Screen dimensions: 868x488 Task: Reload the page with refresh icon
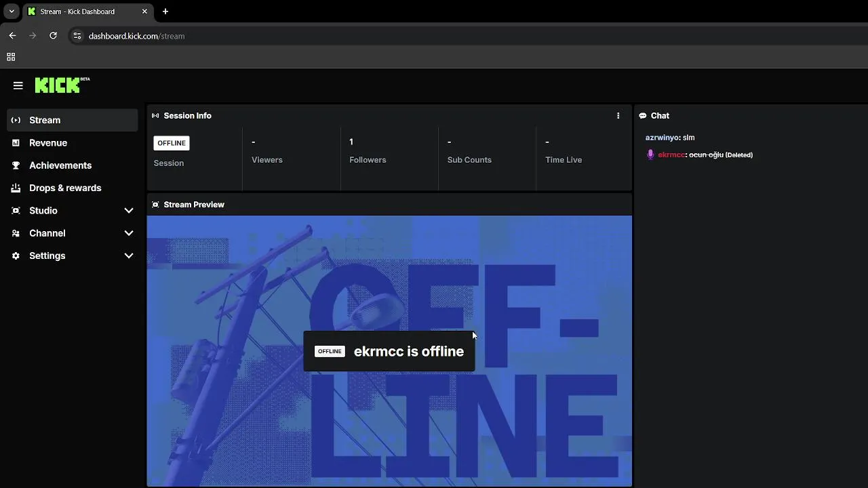tap(53, 36)
